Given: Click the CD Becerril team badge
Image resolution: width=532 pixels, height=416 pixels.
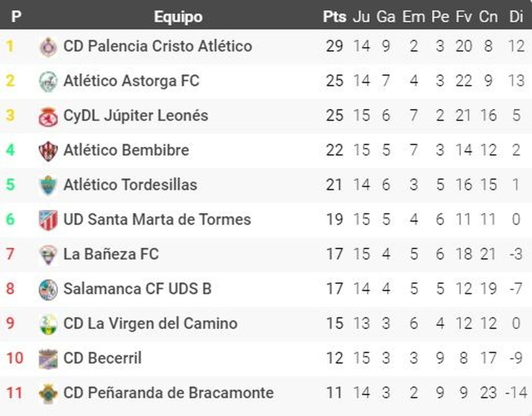Looking at the screenshot, I should click(48, 359).
